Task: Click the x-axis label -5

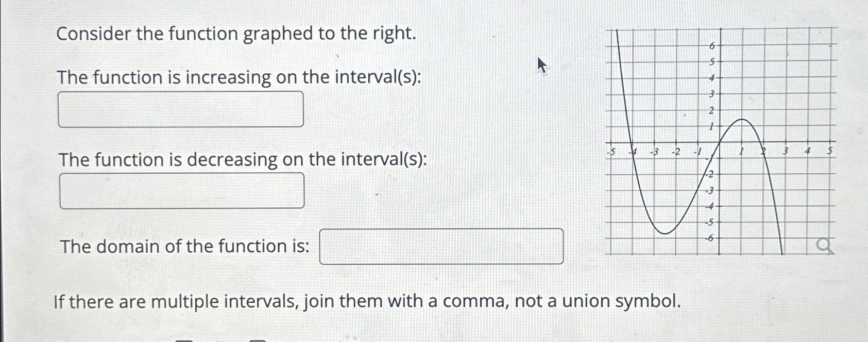Action: 610,152
